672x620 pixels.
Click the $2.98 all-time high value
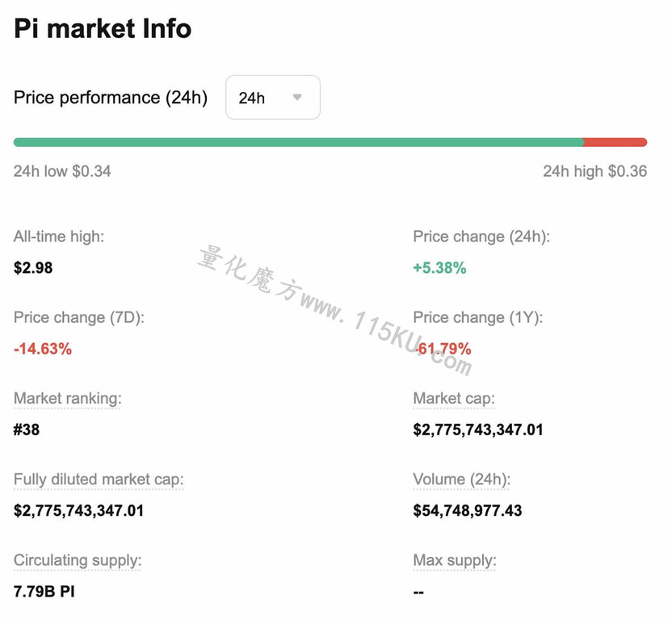click(33, 268)
